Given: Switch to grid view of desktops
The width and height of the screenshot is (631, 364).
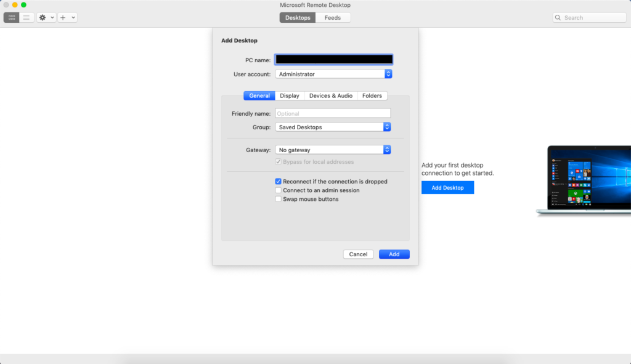Looking at the screenshot, I should [12, 18].
